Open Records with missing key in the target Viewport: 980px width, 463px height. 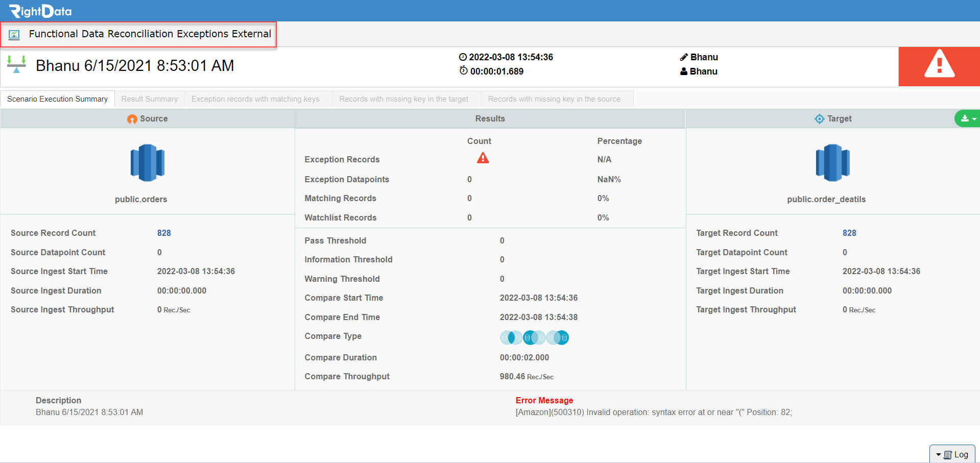tap(403, 99)
